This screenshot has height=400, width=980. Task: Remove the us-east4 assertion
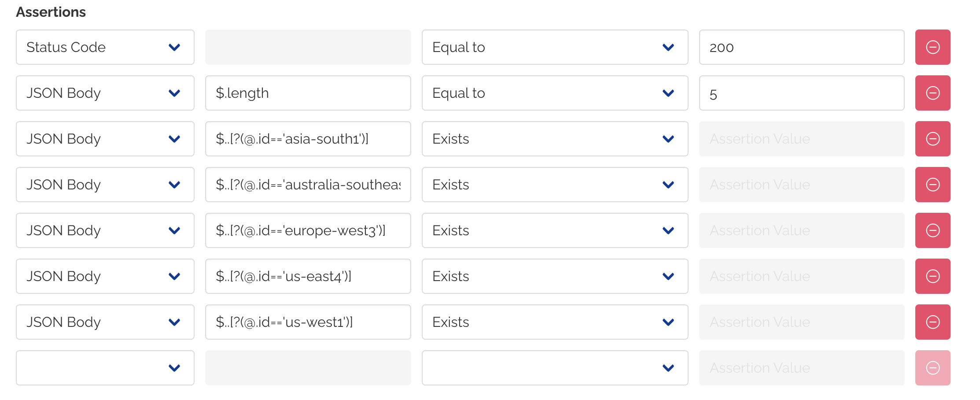pyautogui.click(x=933, y=276)
